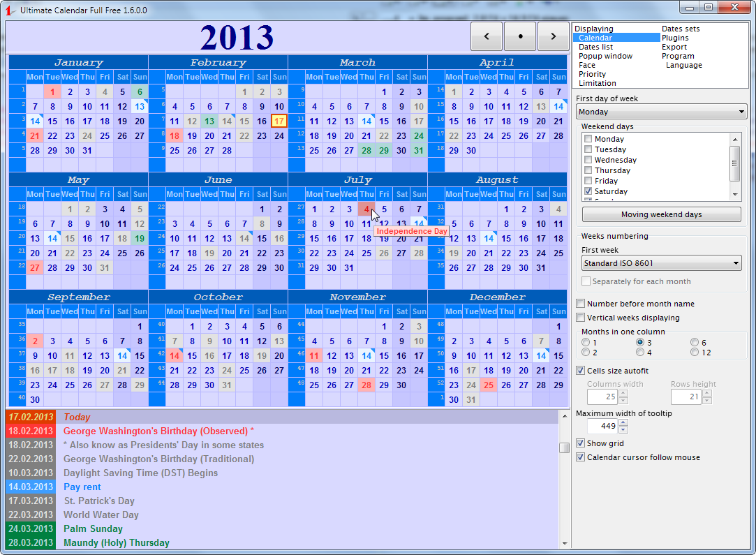Tick the Thursday weekend-day checkbox
Viewport: 756px width, 555px height.
point(588,170)
